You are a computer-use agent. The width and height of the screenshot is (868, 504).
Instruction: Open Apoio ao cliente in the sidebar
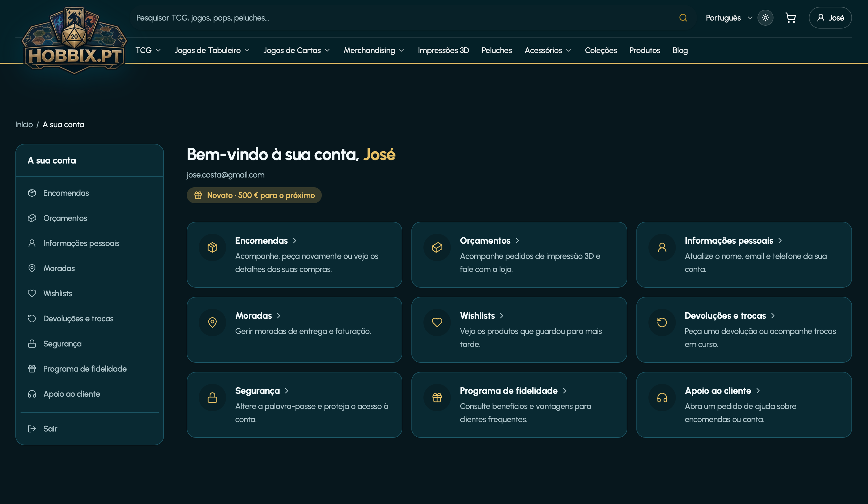click(x=90, y=394)
